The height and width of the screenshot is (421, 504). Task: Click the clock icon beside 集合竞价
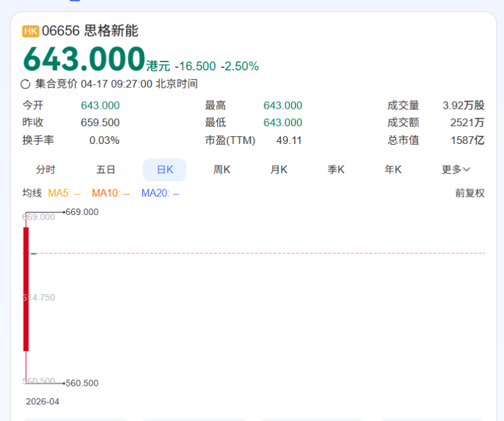(26, 84)
